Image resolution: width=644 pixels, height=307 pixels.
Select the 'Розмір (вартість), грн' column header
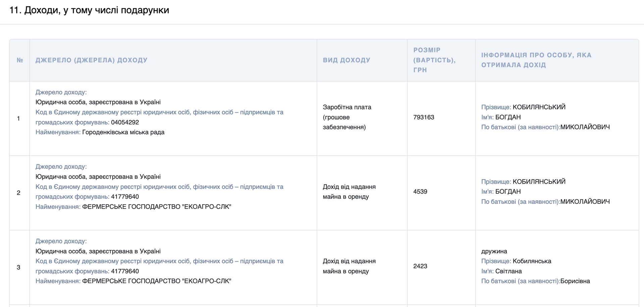[x=434, y=60]
